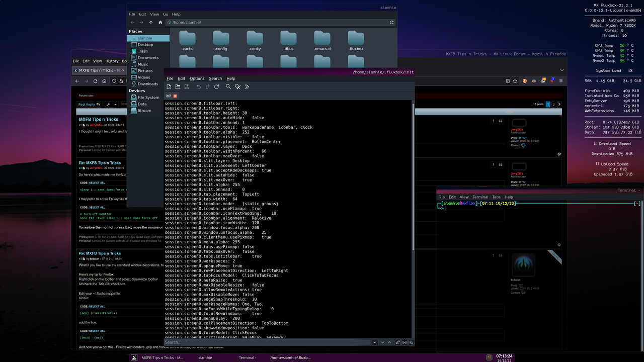Open the editor Options menu
Screen dimensions: 644x362
(x=197, y=78)
